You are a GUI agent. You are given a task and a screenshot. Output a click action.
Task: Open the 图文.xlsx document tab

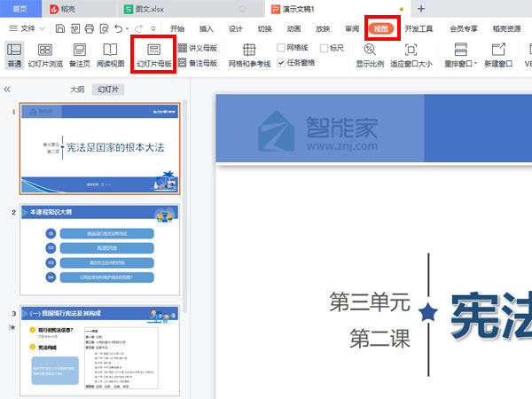click(145, 9)
